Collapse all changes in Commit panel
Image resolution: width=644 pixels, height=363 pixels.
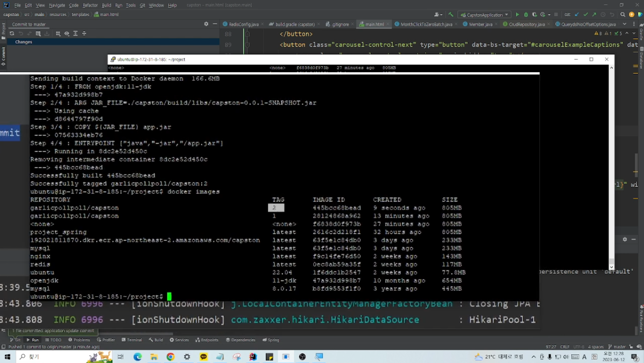(x=84, y=33)
